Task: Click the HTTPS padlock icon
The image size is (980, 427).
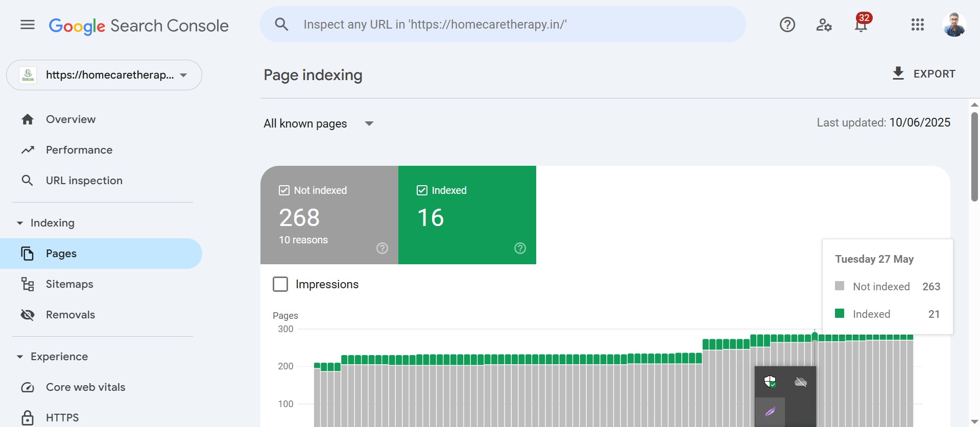Action: (28, 418)
